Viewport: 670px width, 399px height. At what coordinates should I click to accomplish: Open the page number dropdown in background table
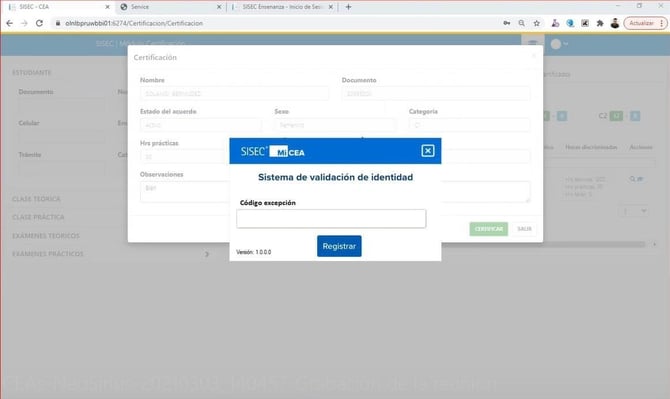tap(634, 211)
